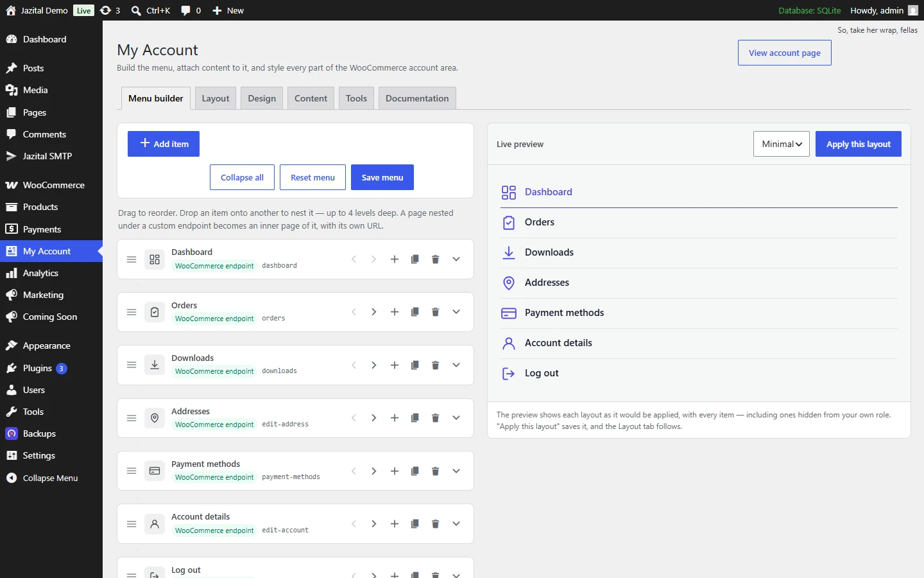
Task: Expand the Payment methods settings chevron
Action: (456, 471)
